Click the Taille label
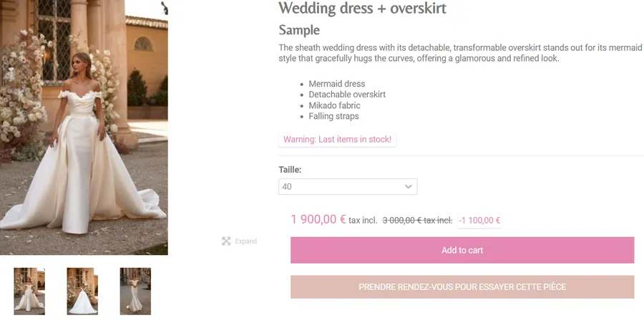The image size is (644, 328). pyautogui.click(x=290, y=170)
